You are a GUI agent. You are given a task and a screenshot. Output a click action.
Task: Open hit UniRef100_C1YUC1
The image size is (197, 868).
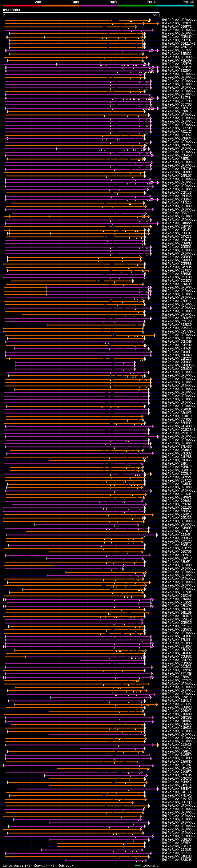point(177,23)
